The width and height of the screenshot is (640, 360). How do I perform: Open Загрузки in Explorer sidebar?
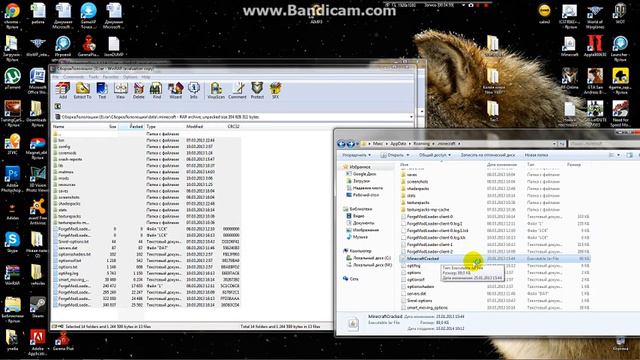coord(361,181)
